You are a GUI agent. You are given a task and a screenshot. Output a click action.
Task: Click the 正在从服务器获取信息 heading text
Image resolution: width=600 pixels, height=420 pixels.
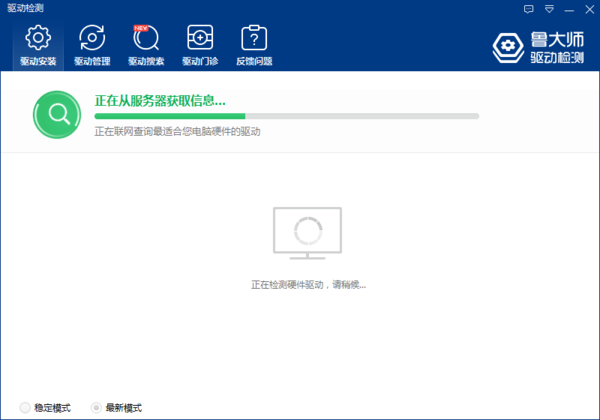point(160,101)
